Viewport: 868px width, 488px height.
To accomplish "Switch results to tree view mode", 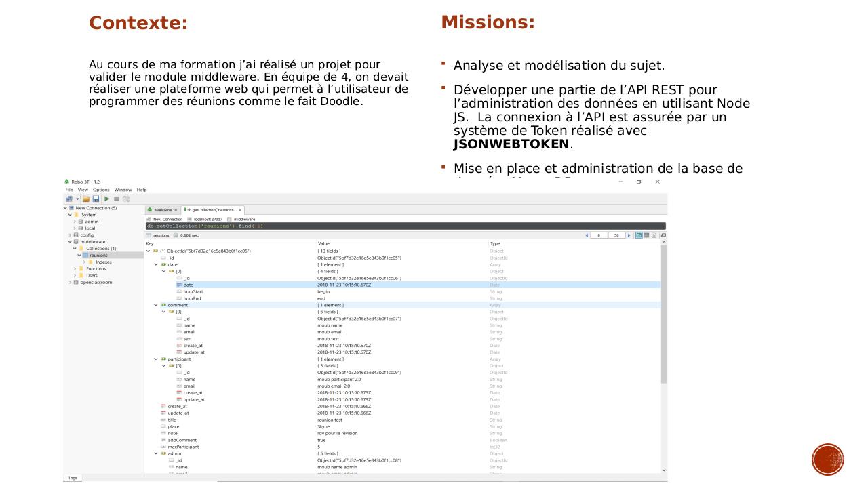I will [637, 235].
